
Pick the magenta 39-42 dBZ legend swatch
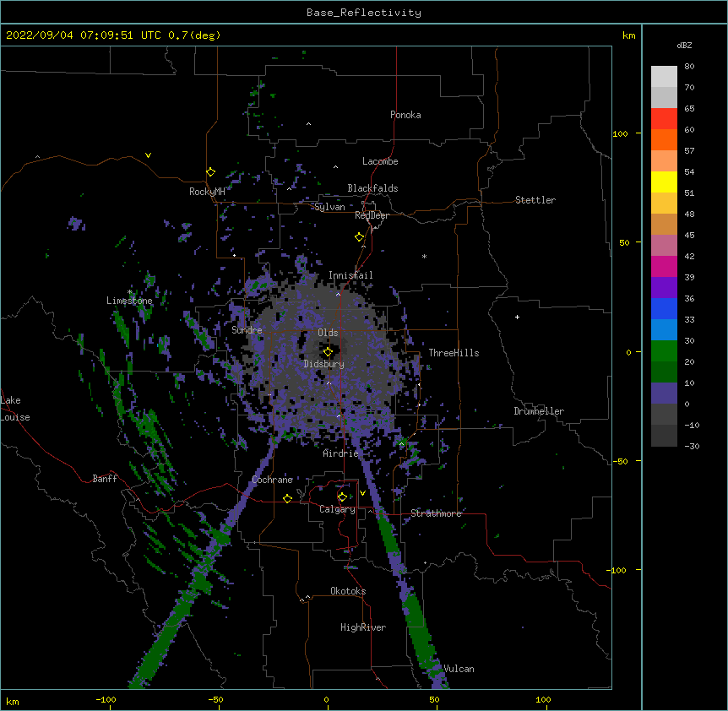pyautogui.click(x=664, y=266)
